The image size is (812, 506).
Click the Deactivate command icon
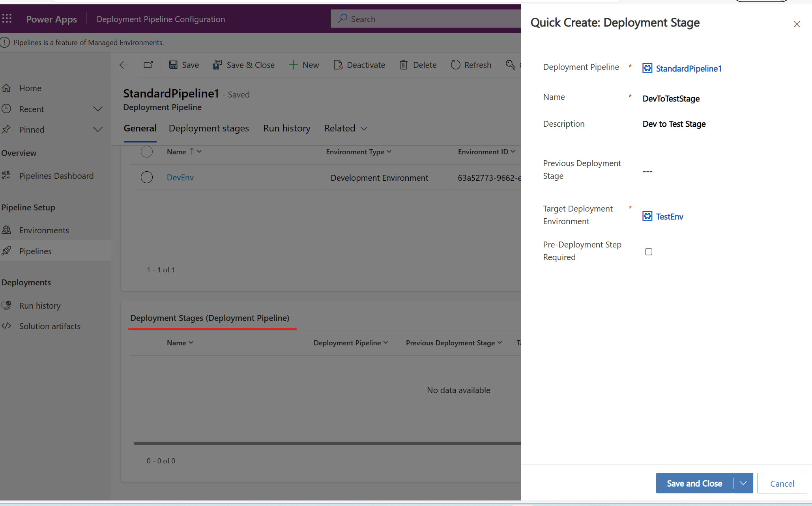pos(338,65)
